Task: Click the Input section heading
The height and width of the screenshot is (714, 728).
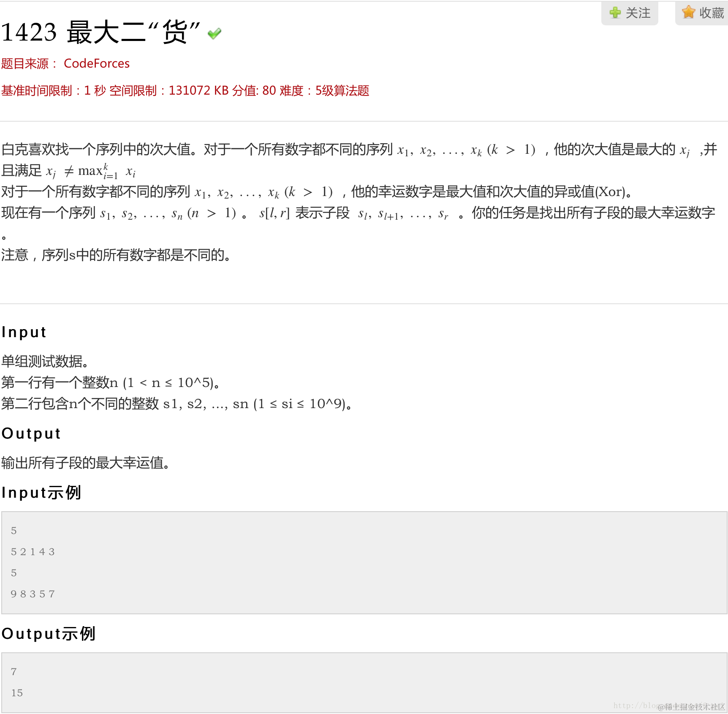Action: tap(24, 332)
